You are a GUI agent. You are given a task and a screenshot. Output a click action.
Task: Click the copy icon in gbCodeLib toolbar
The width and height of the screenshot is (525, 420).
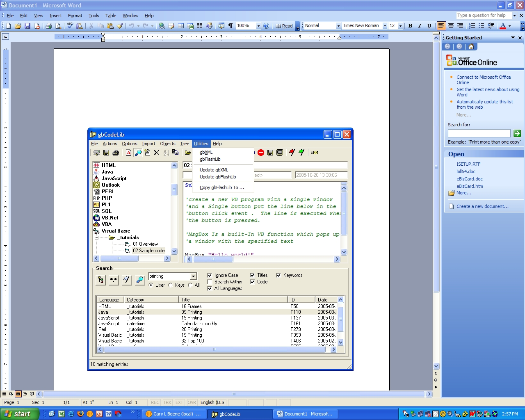[176, 153]
